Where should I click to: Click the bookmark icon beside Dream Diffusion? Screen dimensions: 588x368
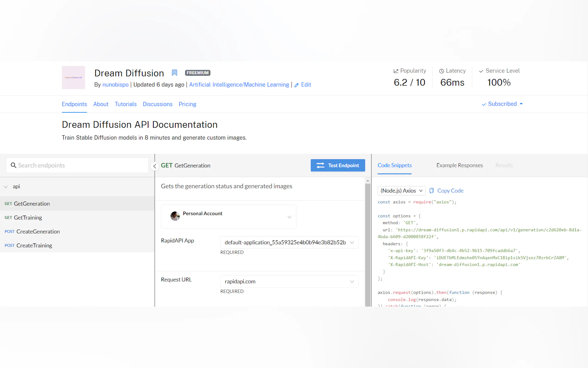click(x=174, y=73)
